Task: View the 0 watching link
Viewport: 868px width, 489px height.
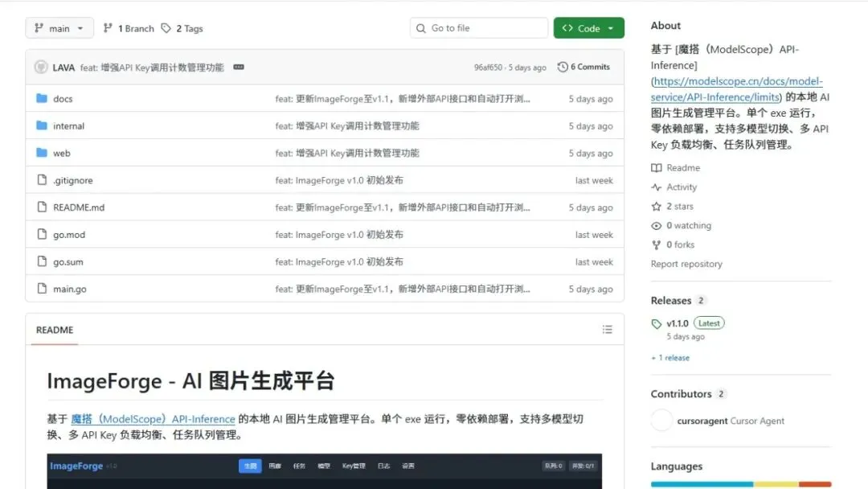Action: pos(681,225)
